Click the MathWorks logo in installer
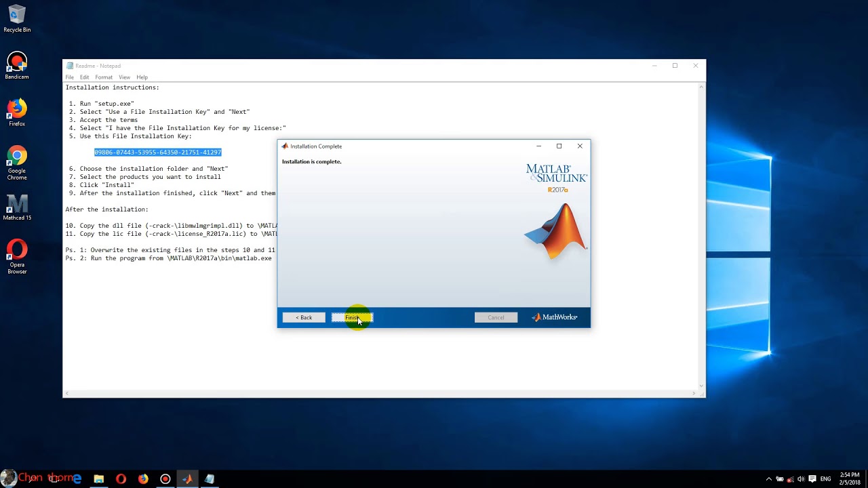This screenshot has height=488, width=868. point(555,317)
